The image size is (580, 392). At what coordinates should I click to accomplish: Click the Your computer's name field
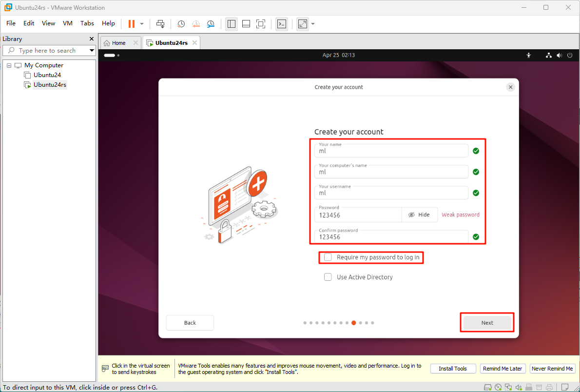(x=391, y=172)
